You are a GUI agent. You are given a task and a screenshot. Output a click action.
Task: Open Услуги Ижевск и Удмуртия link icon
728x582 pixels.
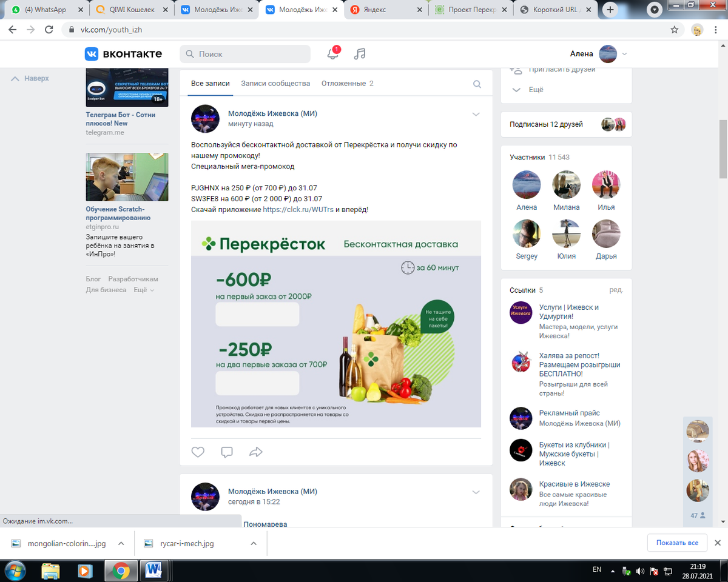521,313
